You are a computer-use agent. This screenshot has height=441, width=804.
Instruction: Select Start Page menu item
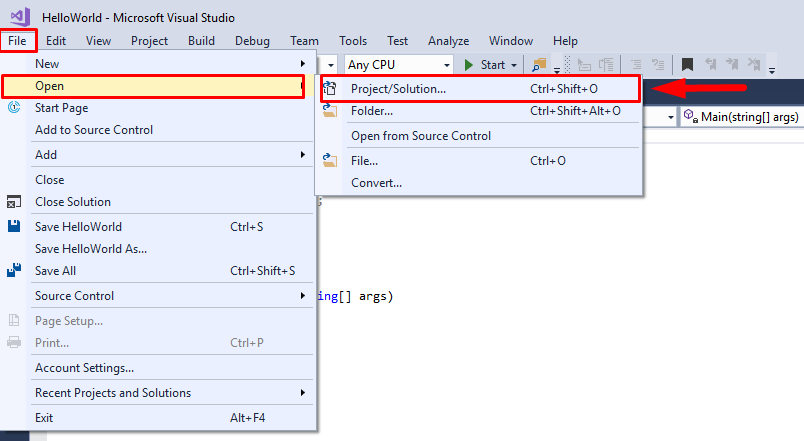coord(158,108)
